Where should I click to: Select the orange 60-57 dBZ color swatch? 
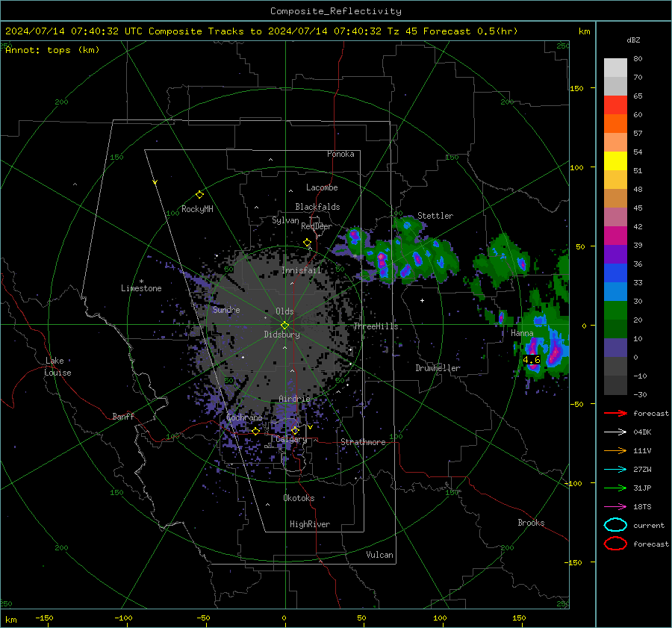[x=615, y=124]
